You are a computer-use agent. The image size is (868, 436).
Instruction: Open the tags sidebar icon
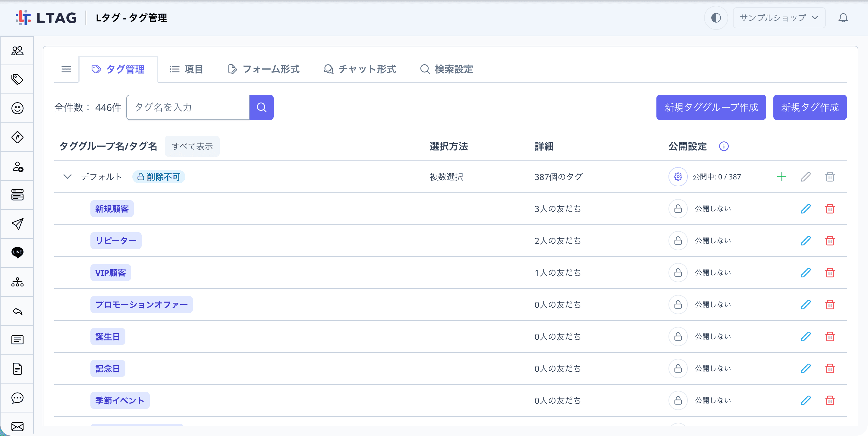[x=17, y=80]
